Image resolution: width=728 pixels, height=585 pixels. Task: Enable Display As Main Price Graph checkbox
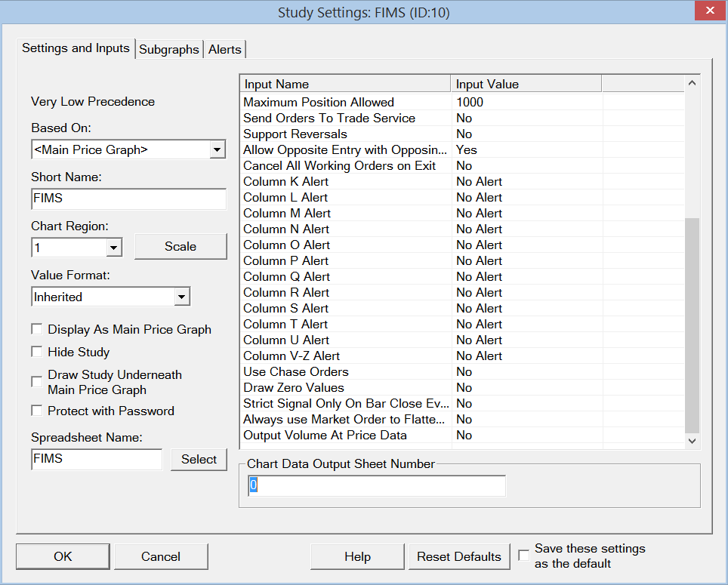pyautogui.click(x=36, y=329)
